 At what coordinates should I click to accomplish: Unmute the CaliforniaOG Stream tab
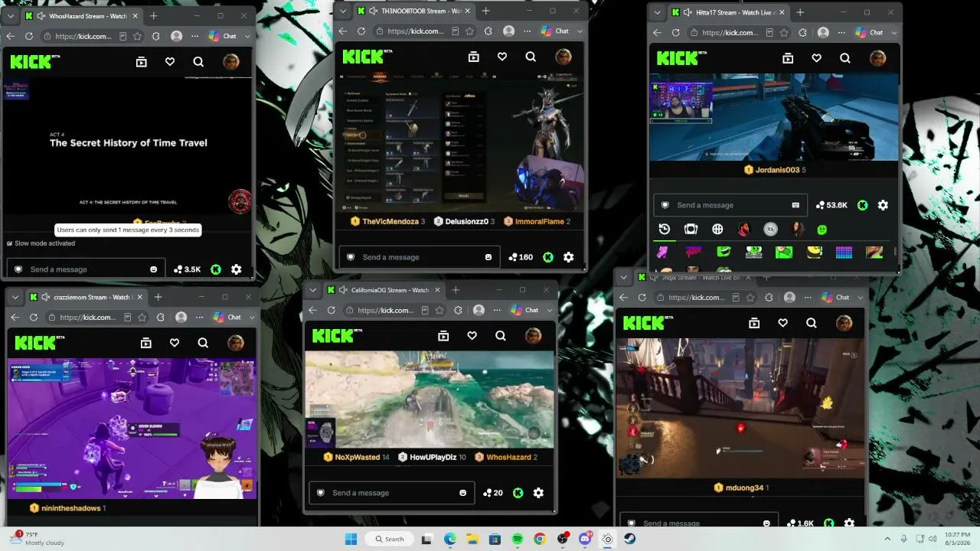point(344,290)
